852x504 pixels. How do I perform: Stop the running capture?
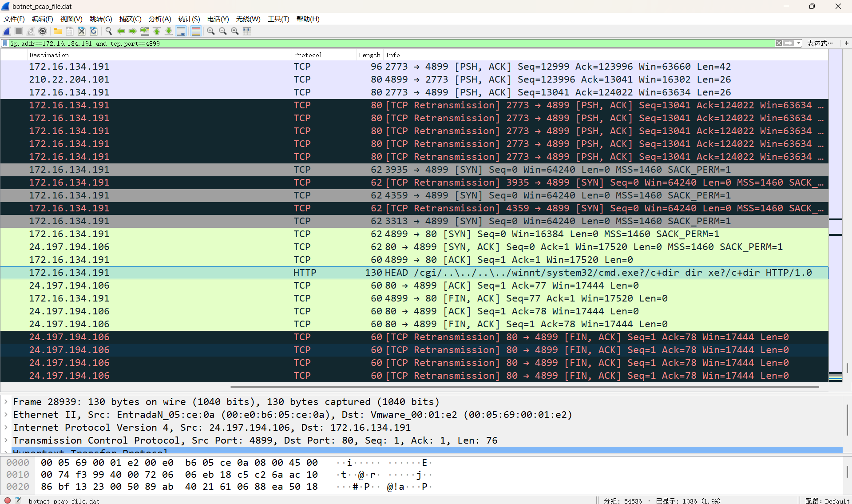click(x=19, y=31)
